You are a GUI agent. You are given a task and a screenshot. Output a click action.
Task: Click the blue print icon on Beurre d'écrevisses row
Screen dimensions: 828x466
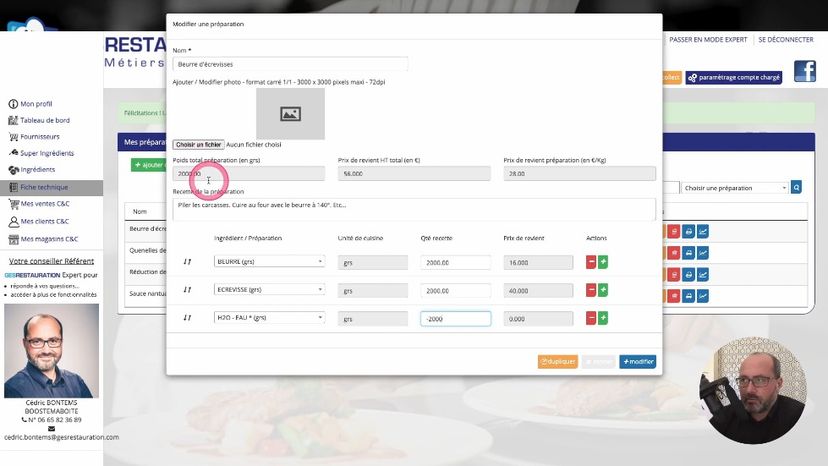[x=688, y=231]
